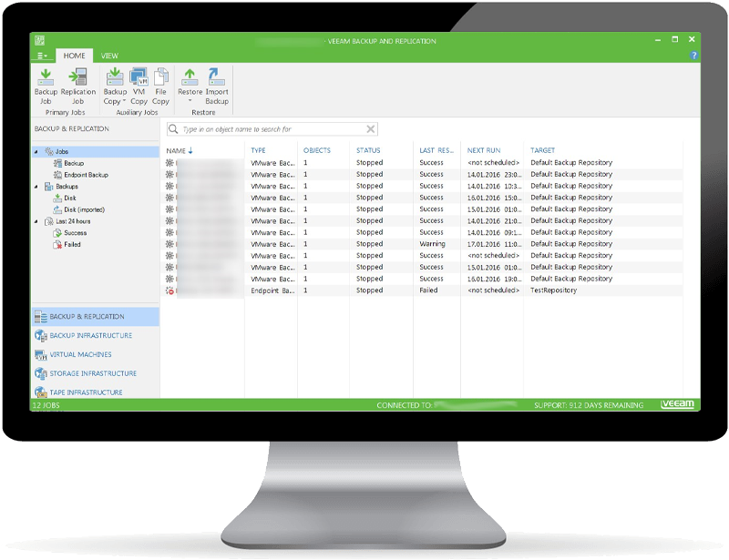
Task: Click the magnifier icon in search box
Action: [x=173, y=129]
